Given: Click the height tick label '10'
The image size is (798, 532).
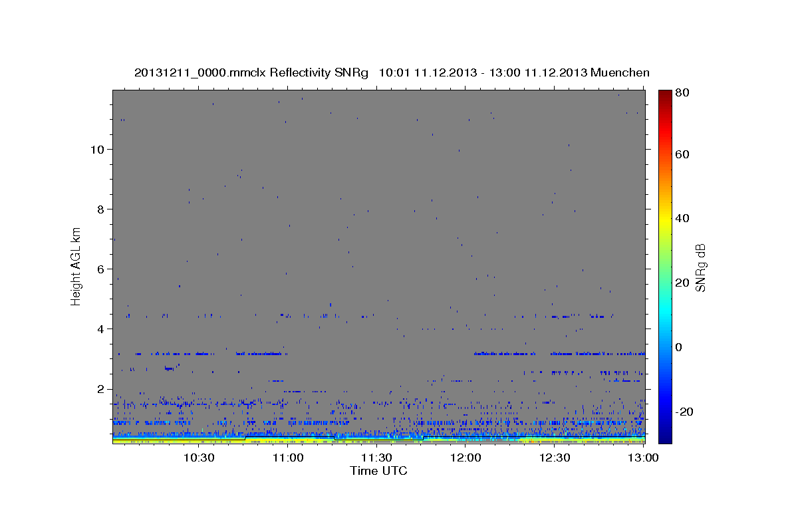Looking at the screenshot, I should [x=98, y=149].
